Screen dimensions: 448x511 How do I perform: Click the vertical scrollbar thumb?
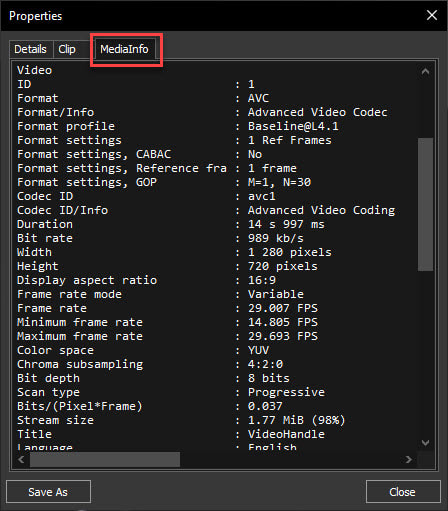point(425,204)
